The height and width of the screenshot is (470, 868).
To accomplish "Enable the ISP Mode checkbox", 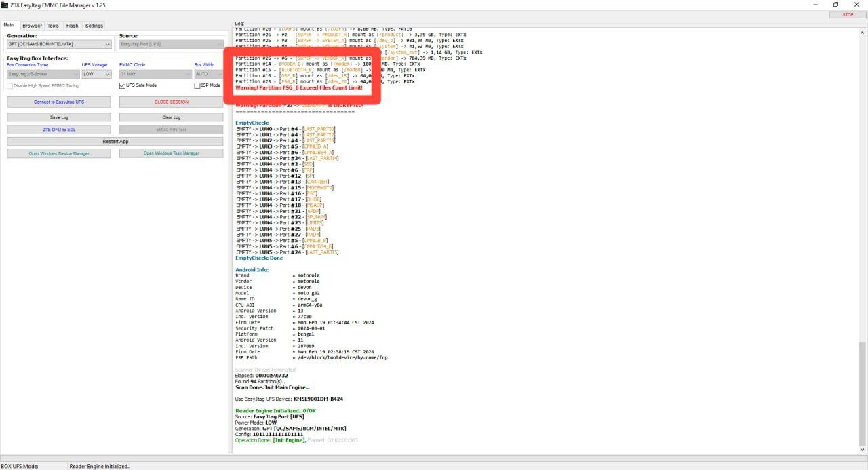I will coord(197,86).
